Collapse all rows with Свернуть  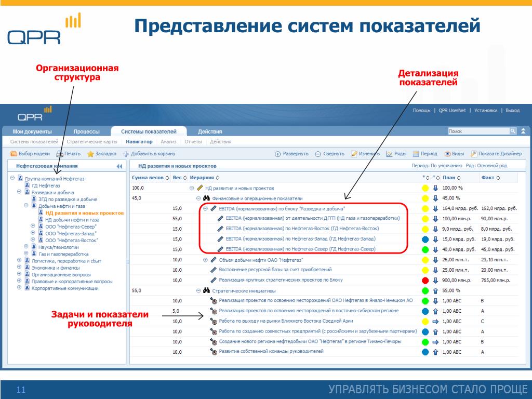[x=329, y=154]
